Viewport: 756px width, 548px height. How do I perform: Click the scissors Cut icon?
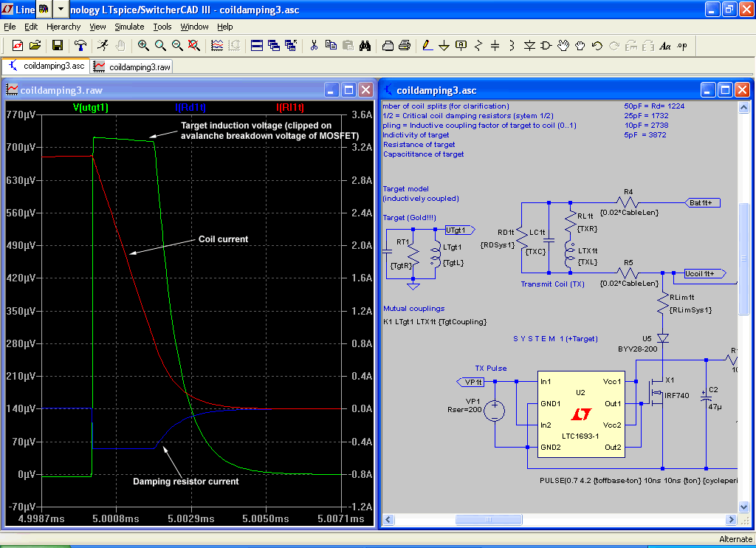314,45
